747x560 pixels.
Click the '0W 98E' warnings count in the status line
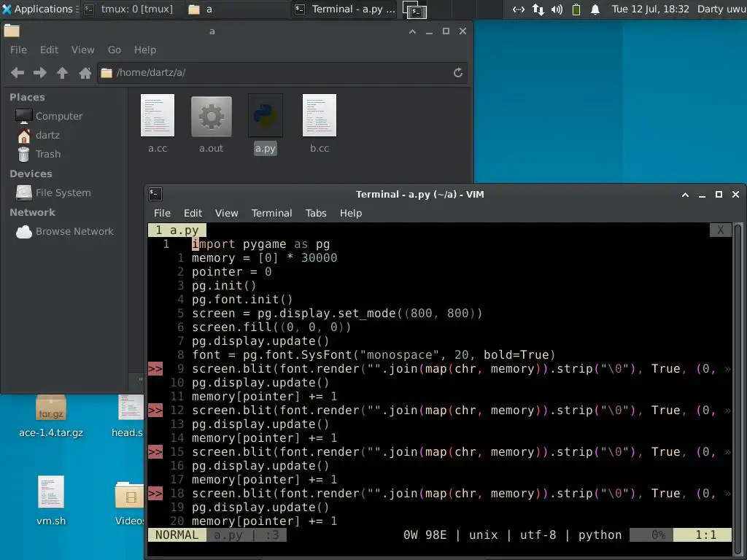tap(425, 534)
